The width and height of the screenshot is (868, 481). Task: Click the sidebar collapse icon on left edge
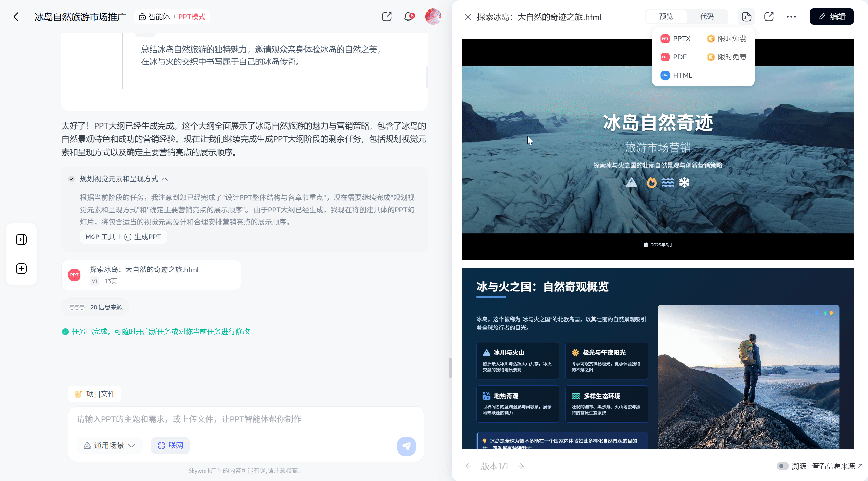21,239
